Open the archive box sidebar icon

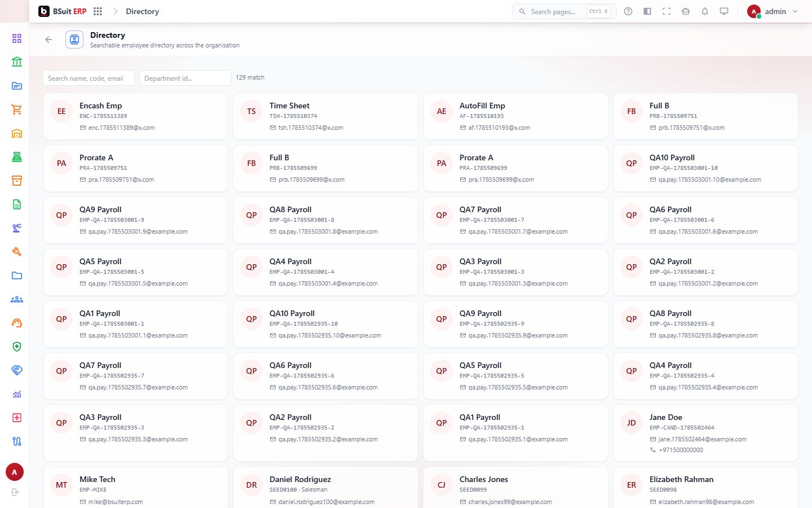point(17,181)
